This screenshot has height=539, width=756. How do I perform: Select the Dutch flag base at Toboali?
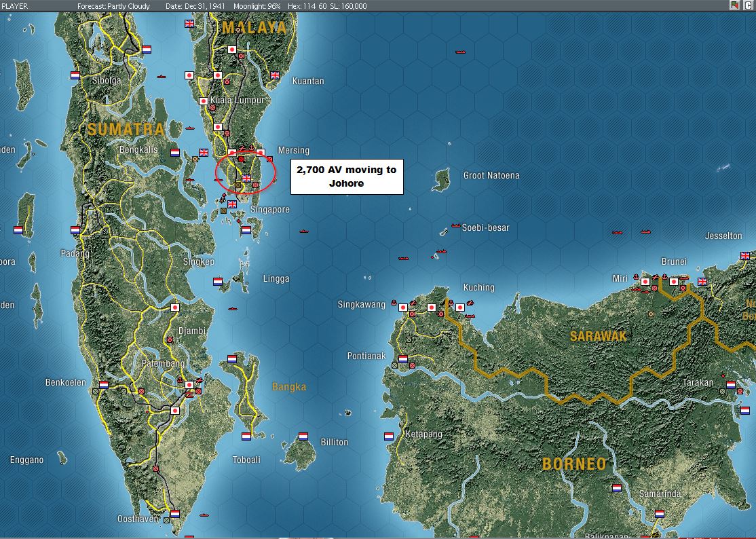tap(246, 436)
